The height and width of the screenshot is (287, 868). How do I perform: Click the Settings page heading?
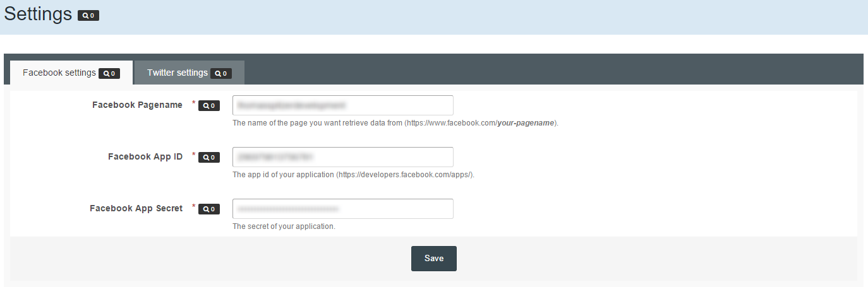click(38, 15)
